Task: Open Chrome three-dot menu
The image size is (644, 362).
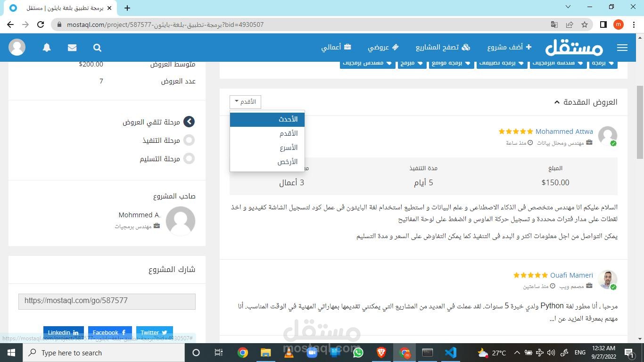Action: 633,25
